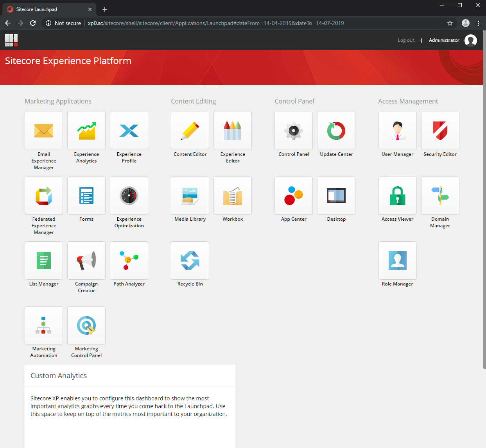Viewport: 486px width, 448px height.
Task: Open Experience Profile tile
Action: pyautogui.click(x=129, y=131)
